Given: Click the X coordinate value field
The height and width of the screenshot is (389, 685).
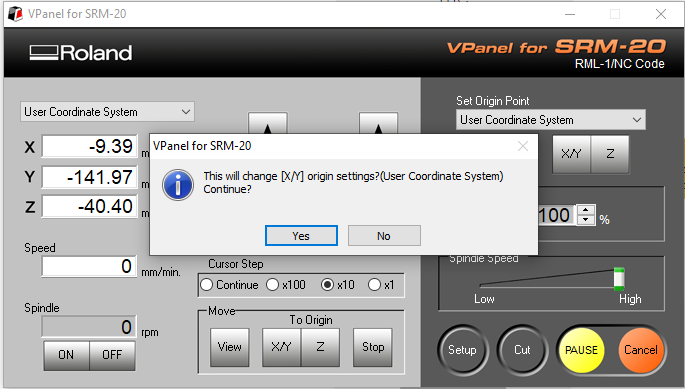Looking at the screenshot, I should [x=90, y=146].
